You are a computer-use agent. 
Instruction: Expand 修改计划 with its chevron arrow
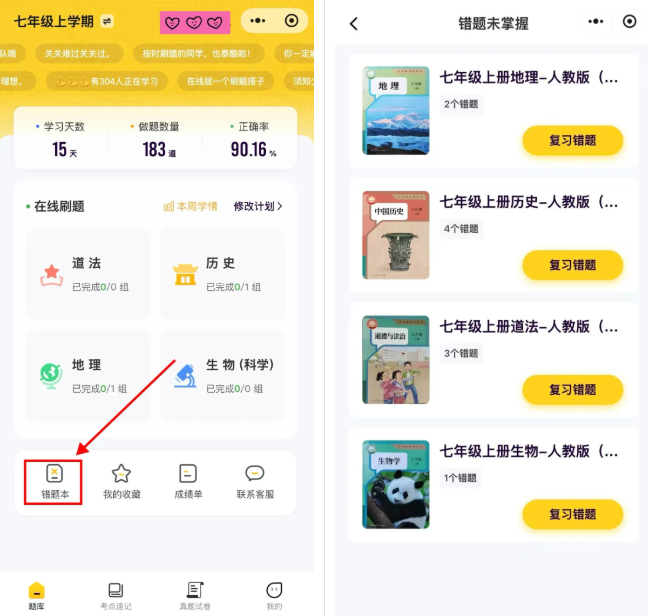(x=258, y=206)
